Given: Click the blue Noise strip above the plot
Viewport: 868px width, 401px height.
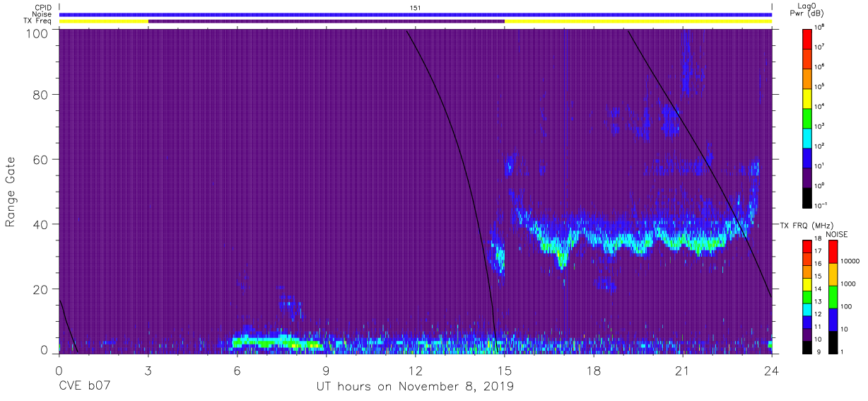Looking at the screenshot, I should click(x=415, y=14).
